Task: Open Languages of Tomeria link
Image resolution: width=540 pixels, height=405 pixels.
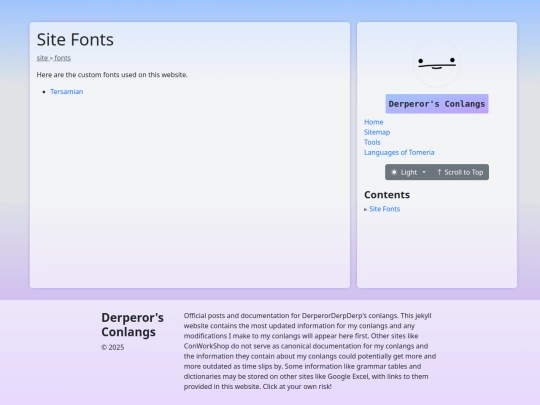Action: tap(399, 152)
